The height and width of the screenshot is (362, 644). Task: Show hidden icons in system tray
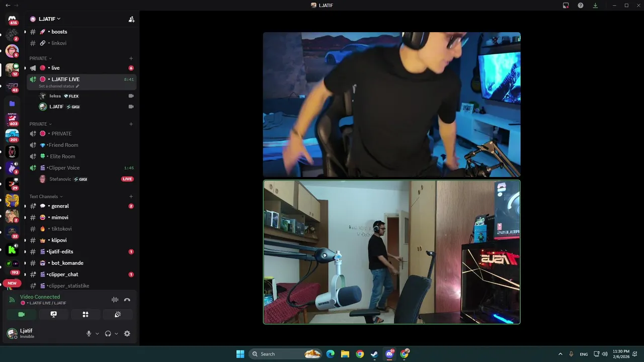click(560, 354)
